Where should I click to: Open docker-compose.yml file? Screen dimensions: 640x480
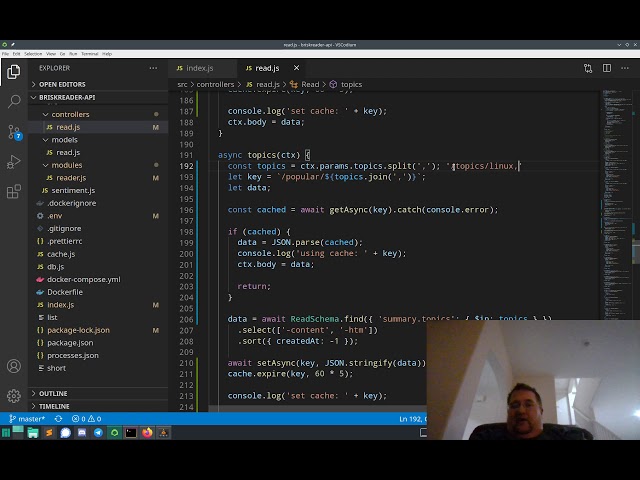pos(83,279)
